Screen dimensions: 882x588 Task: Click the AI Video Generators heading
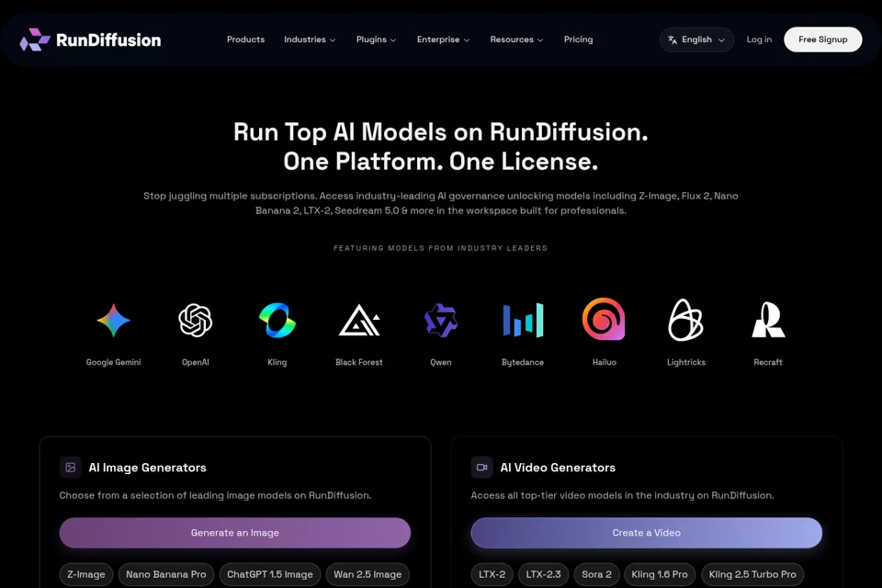pyautogui.click(x=558, y=468)
